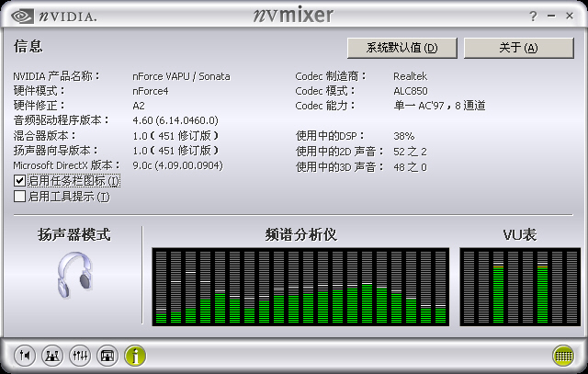Image resolution: width=588 pixels, height=374 pixels.
Task: Uncheck 启用任务栏图标 checkbox
Action: tap(19, 181)
